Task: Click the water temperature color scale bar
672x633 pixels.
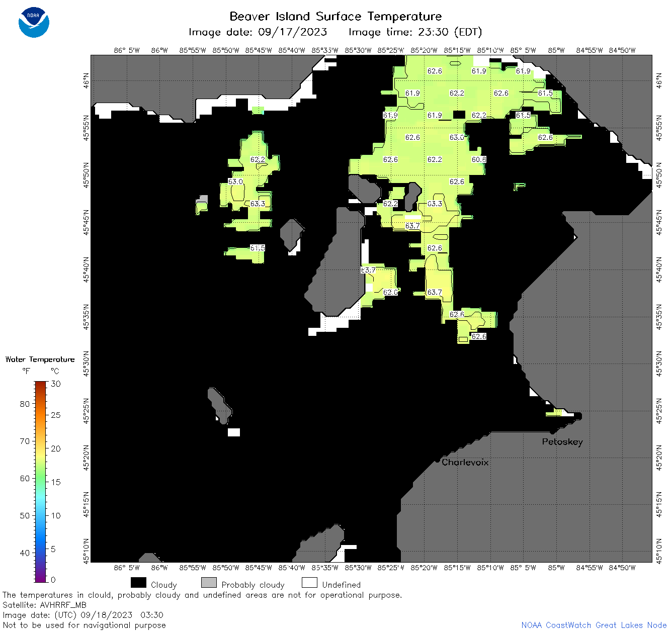Action: coord(41,482)
